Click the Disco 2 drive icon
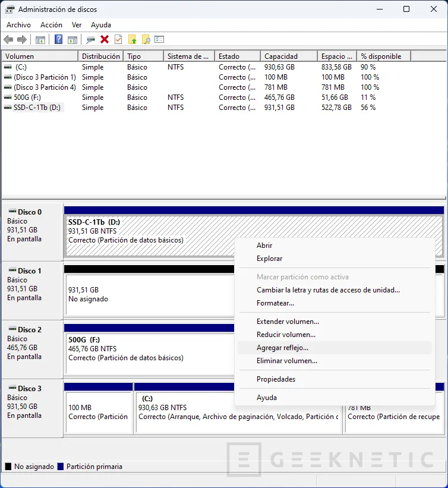448x488 pixels. (12, 329)
